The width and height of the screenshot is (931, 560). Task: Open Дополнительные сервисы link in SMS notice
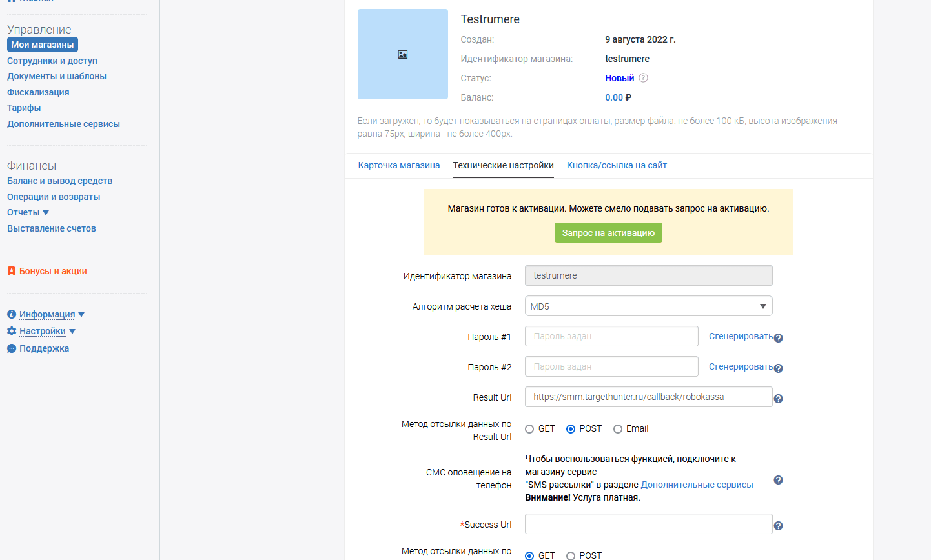697,485
